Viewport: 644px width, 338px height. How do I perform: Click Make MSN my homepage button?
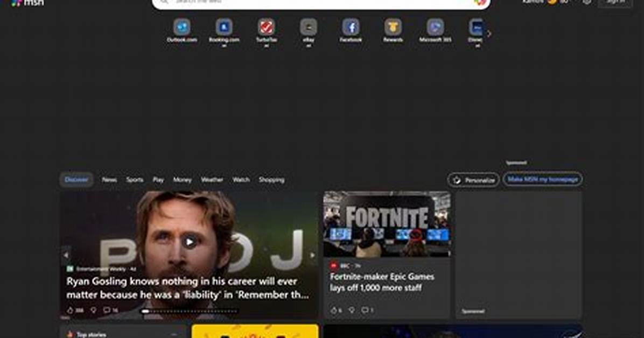543,179
